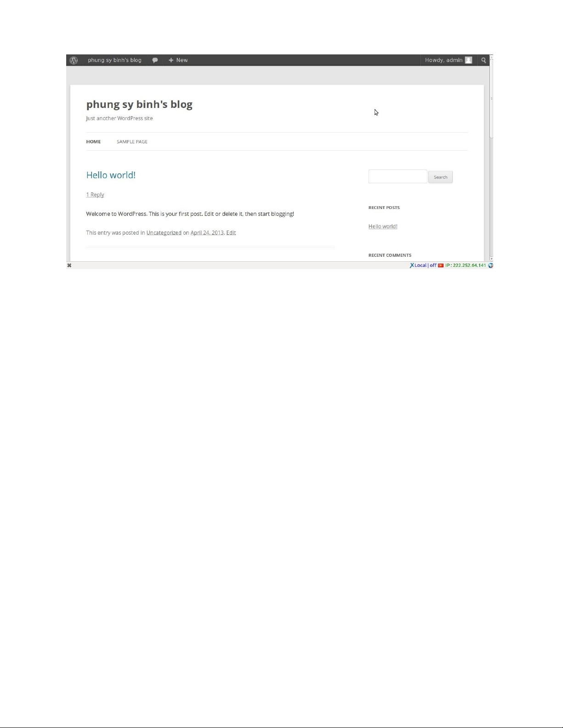This screenshot has width=563, height=728.
Task: Click the vertical scrollbar thumb
Action: 491,99
